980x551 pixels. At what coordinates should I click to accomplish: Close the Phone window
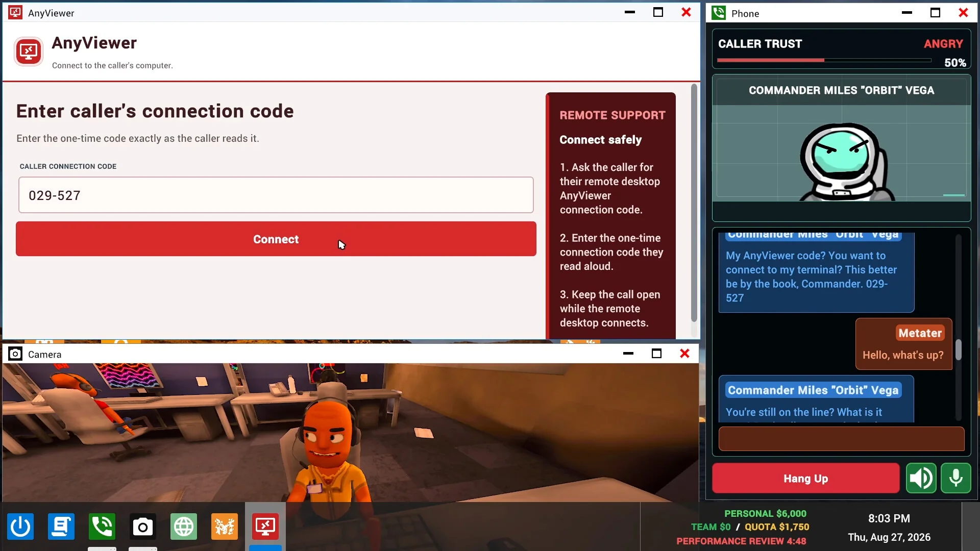[x=963, y=13]
